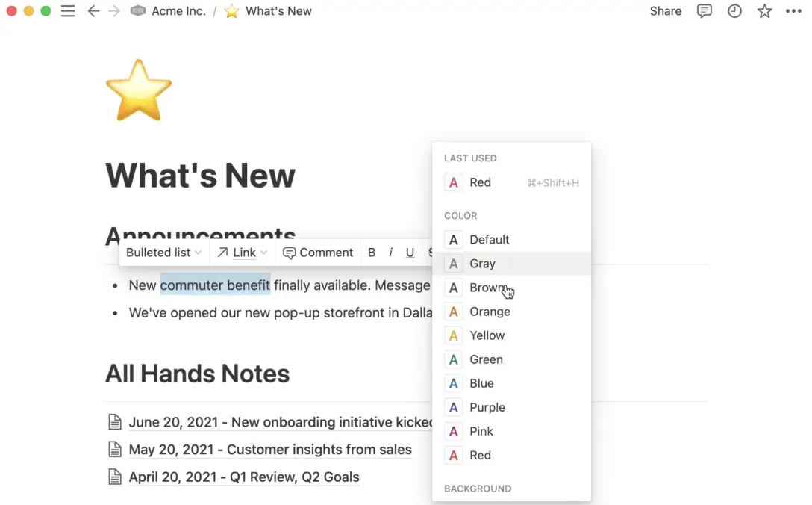Screen dimensions: 812x505
Task: Select Green text color
Action: [x=512, y=359]
